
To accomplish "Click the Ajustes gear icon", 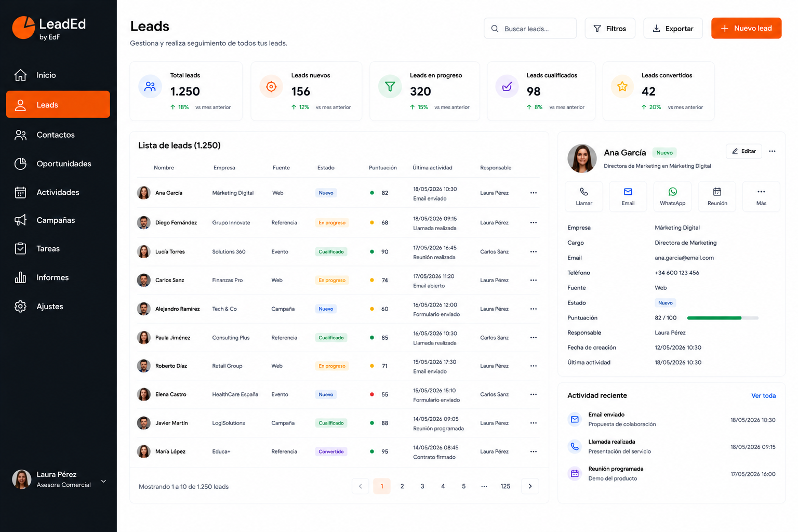I will 20,307.
